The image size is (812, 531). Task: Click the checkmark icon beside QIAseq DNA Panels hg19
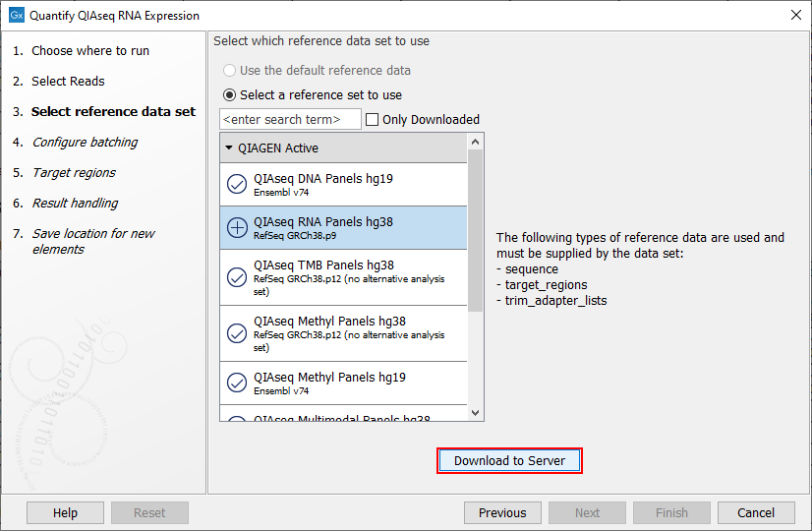(x=237, y=185)
